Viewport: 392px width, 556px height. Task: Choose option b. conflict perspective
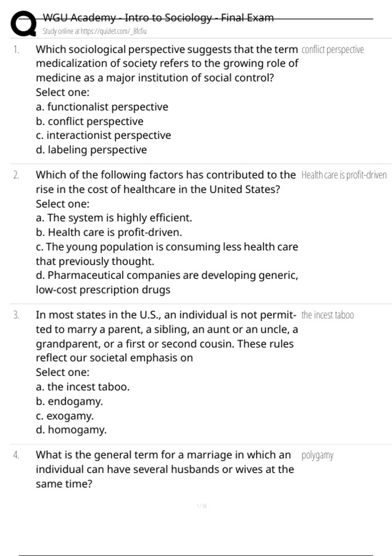[x=90, y=121]
